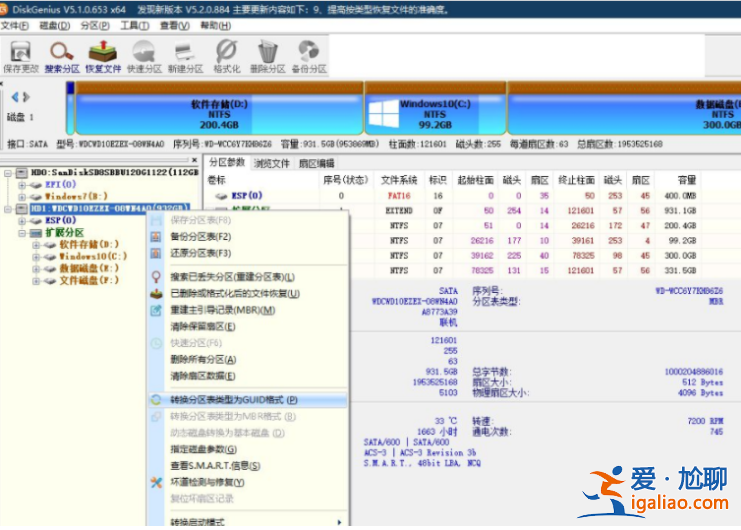Expand the Windows7(B:) tree node
The height and width of the screenshot is (530, 741).
(22, 197)
